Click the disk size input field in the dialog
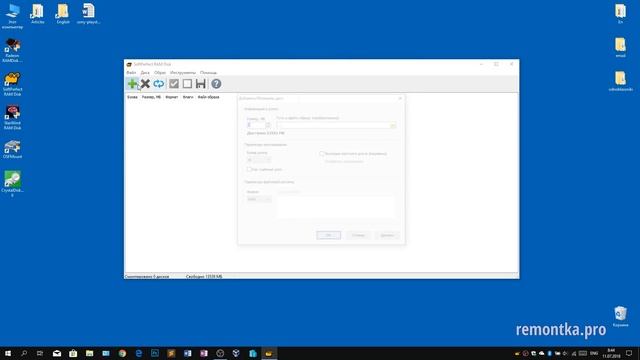 (x=256, y=125)
